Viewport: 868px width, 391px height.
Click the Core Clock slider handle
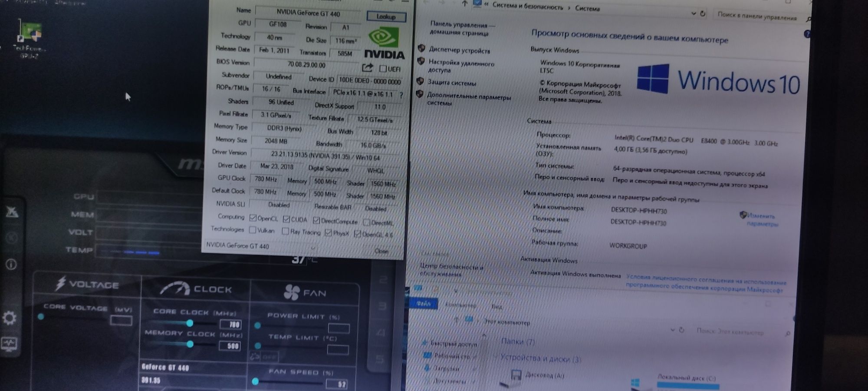pyautogui.click(x=190, y=323)
